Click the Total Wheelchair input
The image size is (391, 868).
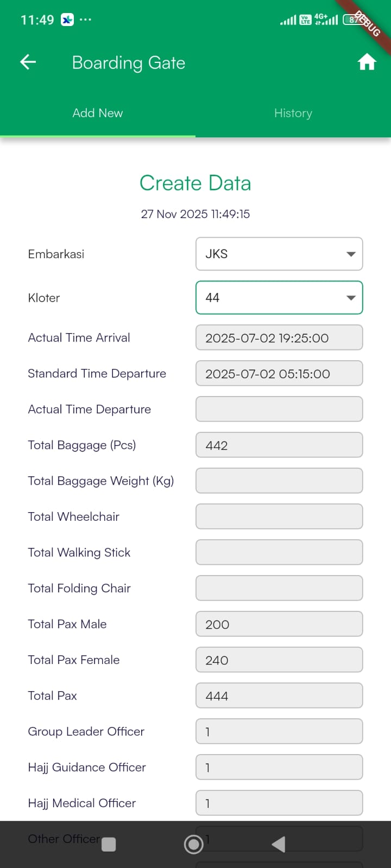click(x=279, y=516)
